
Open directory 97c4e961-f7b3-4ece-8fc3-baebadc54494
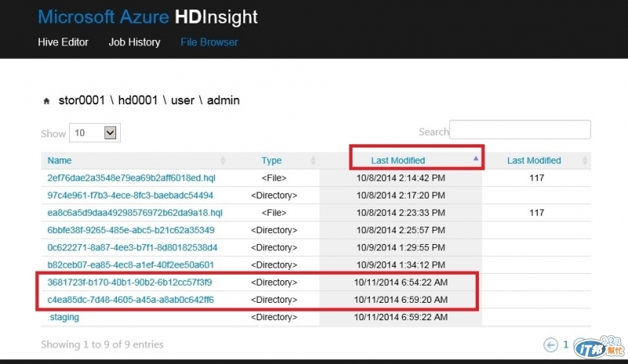tap(130, 195)
